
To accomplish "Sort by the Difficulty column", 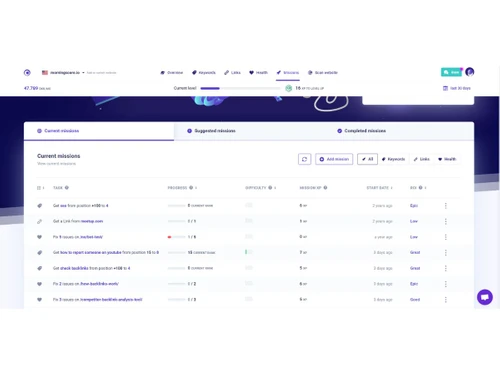I will [275, 188].
